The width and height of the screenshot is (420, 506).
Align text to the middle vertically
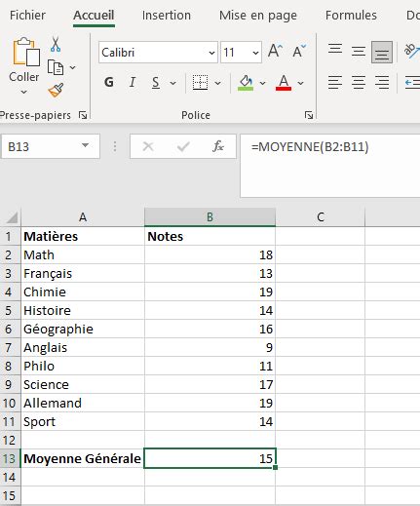tap(359, 52)
